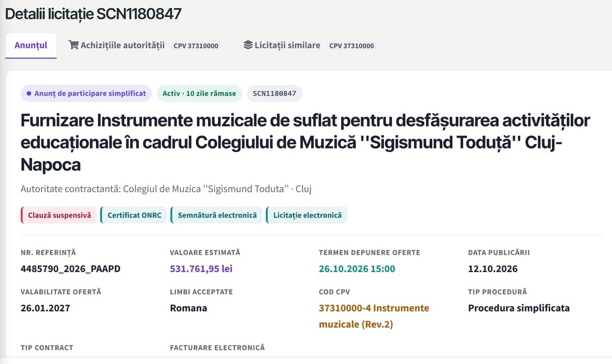Click the Activ 10 zile rămase badge
Viewport: 612px width, 364px height.
tap(199, 93)
